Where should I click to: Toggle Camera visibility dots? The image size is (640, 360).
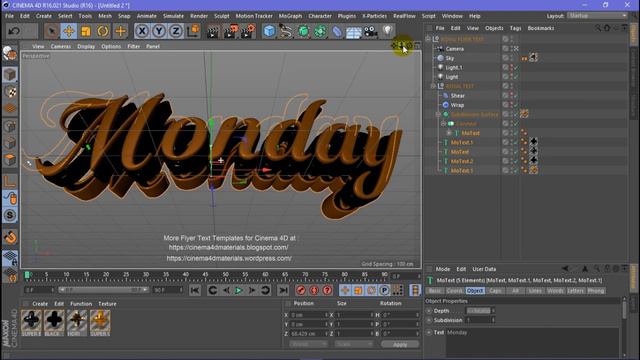[x=511, y=49]
